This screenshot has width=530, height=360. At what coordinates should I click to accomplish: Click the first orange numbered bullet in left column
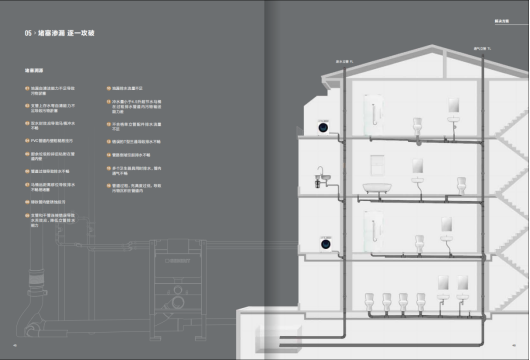(27, 88)
